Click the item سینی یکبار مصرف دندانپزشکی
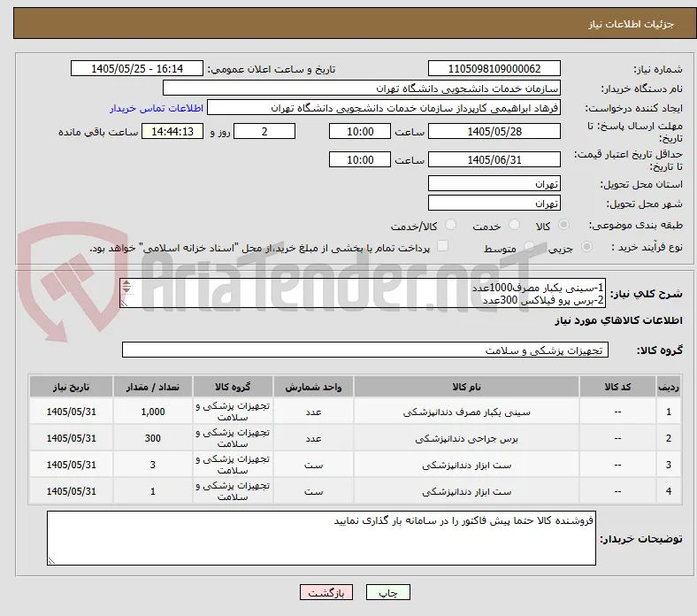Screen dimensions: 697x616 tap(466, 412)
